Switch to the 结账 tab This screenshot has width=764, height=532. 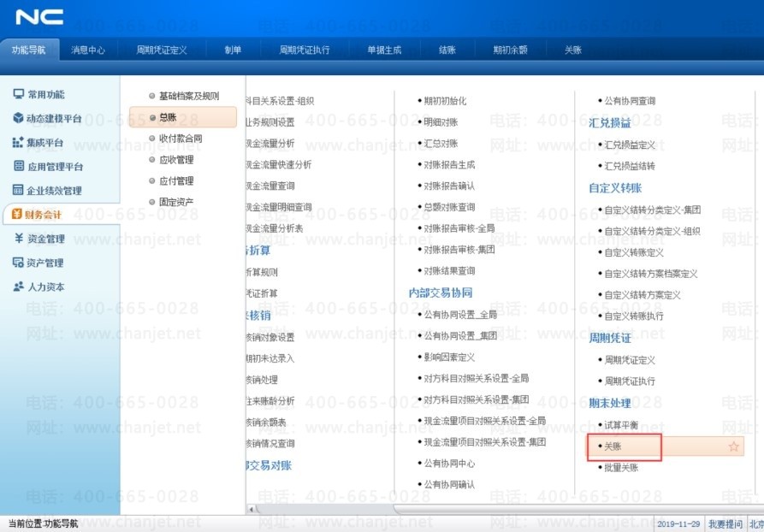click(447, 50)
